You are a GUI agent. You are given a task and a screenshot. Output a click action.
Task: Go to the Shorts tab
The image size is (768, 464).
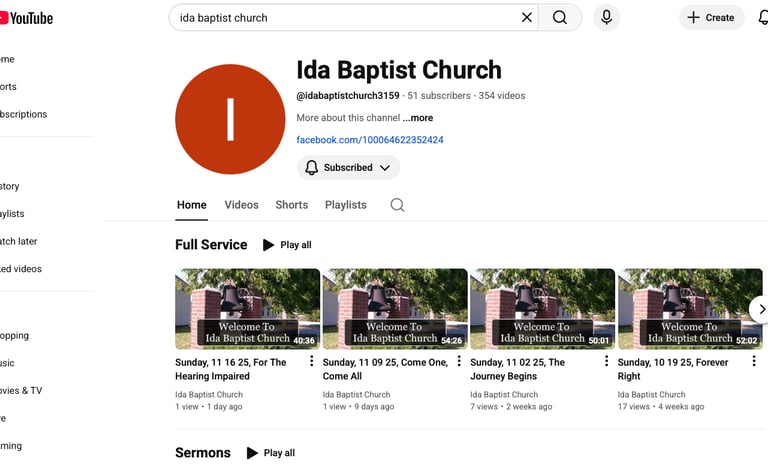tap(291, 205)
